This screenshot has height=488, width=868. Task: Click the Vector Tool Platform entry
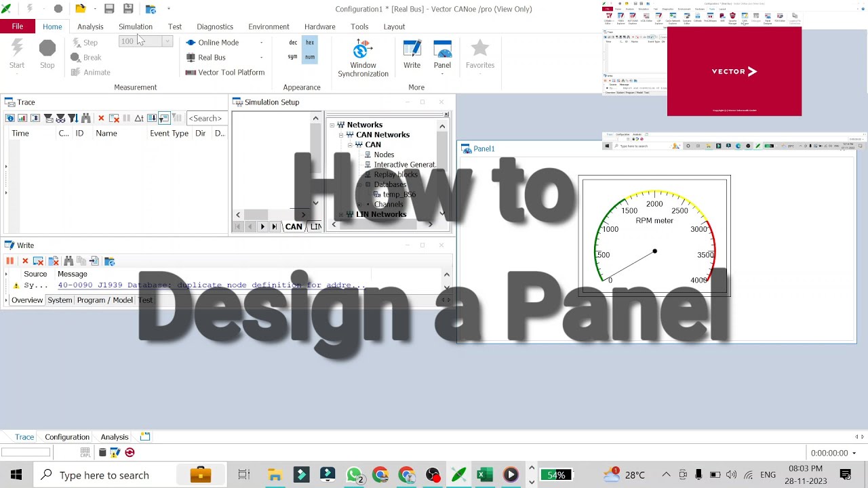click(x=225, y=73)
